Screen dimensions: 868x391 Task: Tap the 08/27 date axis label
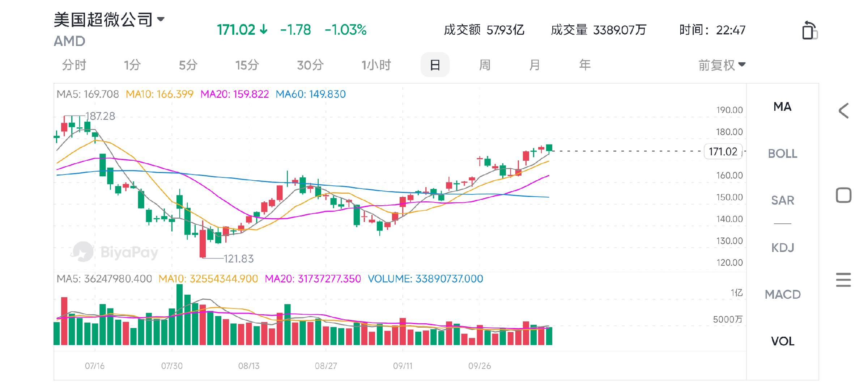coord(326,366)
